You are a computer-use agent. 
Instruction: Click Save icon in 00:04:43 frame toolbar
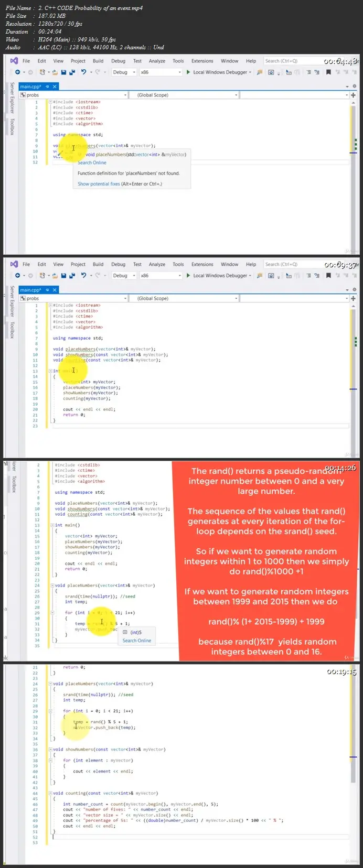tap(64, 72)
